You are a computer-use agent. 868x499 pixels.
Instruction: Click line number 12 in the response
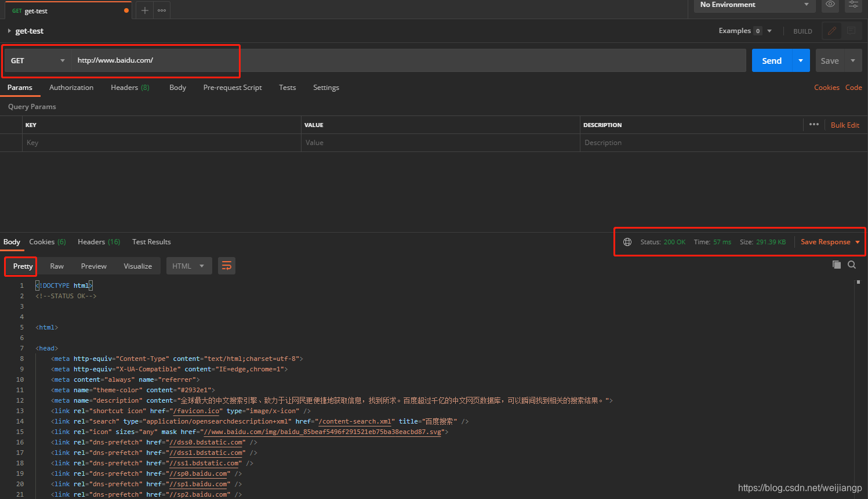20,400
